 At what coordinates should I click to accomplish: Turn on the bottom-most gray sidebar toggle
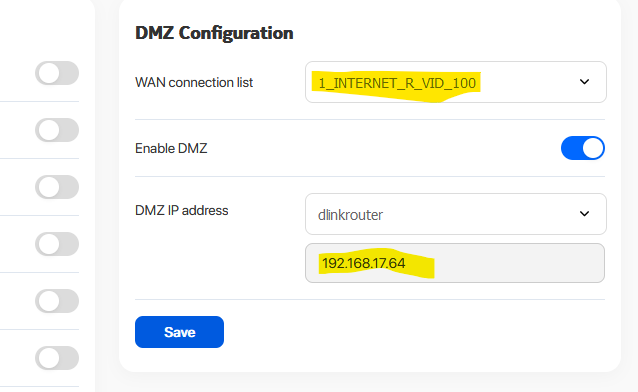[57, 358]
